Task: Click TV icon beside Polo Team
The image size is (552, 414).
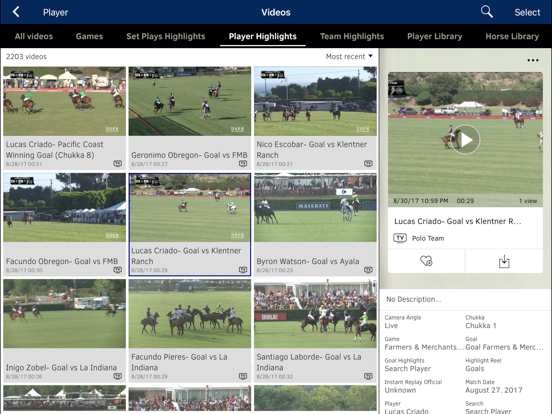Action: (400, 238)
